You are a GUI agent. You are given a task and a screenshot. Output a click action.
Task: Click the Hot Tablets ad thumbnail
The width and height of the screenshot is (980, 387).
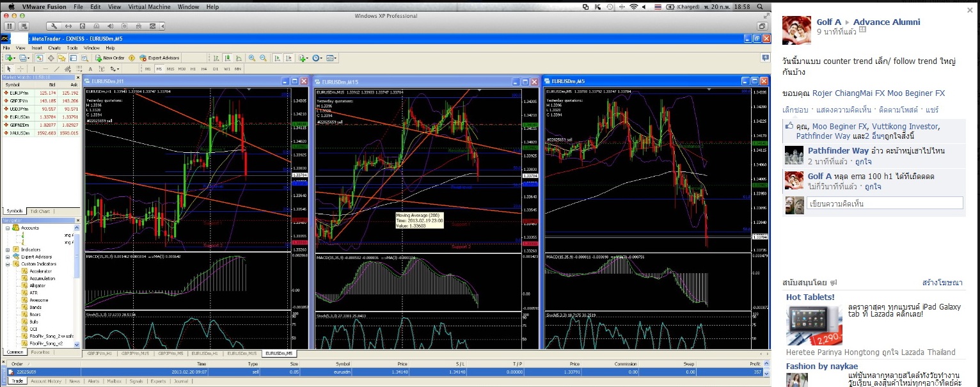814,325
